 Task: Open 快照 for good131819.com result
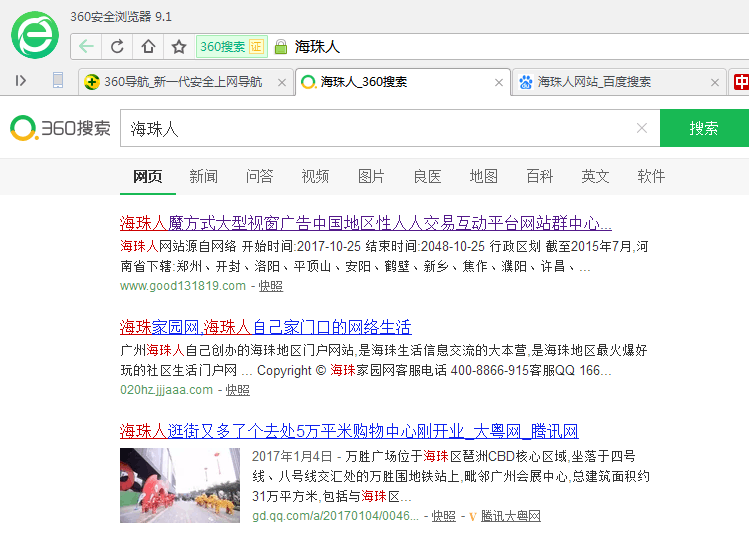271,286
